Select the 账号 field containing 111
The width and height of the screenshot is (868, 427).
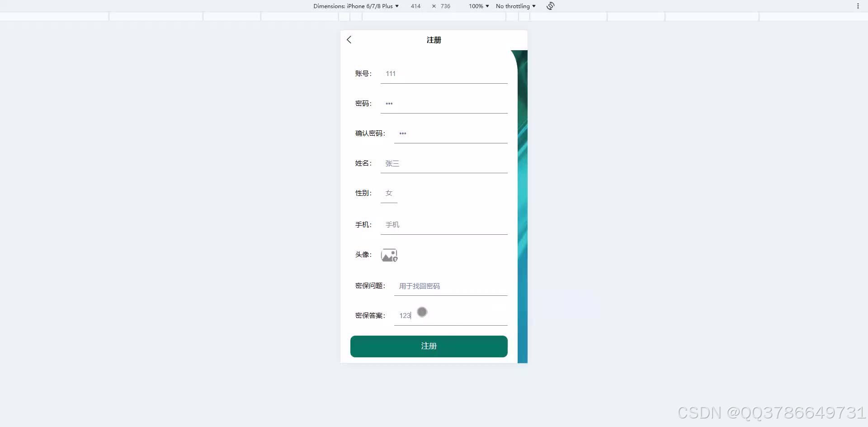tap(443, 73)
